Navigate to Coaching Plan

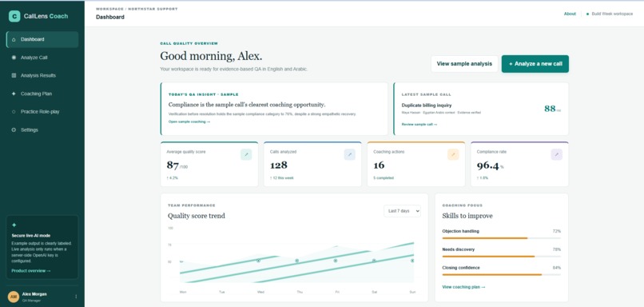pyautogui.click(x=42, y=94)
